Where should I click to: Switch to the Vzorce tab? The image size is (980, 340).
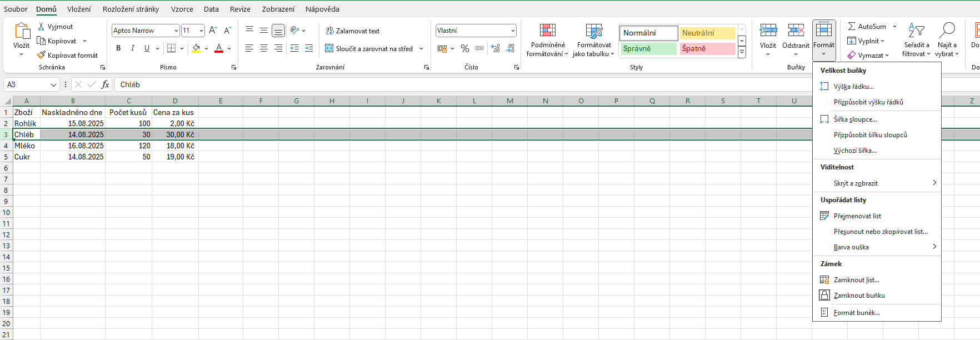pyautogui.click(x=182, y=9)
